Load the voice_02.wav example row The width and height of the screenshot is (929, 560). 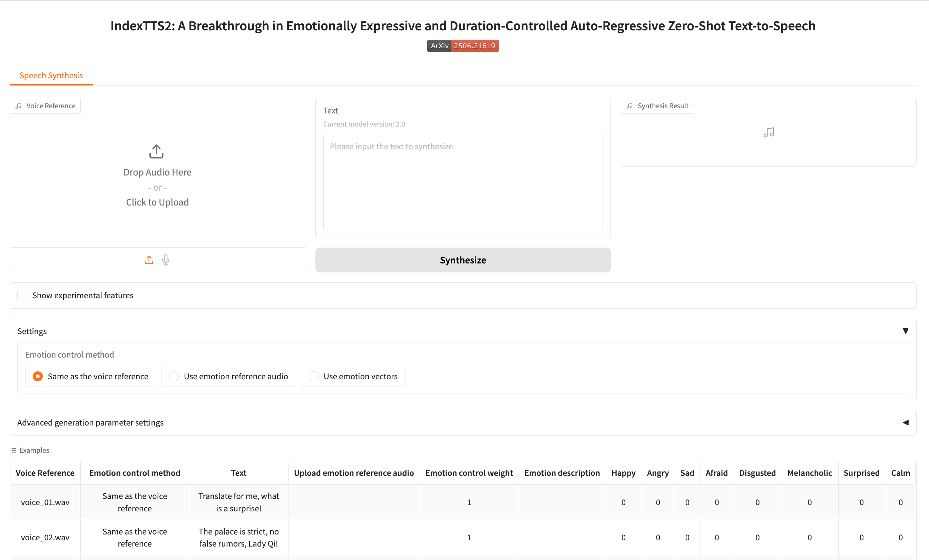[45, 537]
